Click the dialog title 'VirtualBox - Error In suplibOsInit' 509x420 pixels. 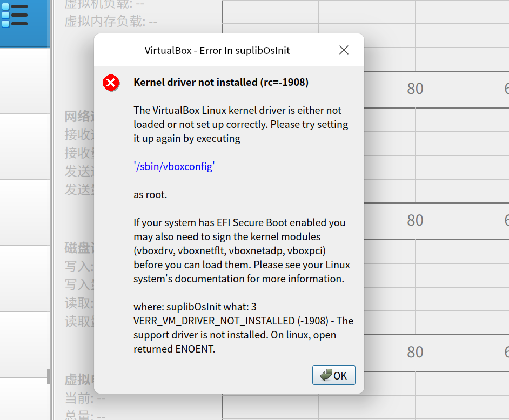click(x=217, y=50)
